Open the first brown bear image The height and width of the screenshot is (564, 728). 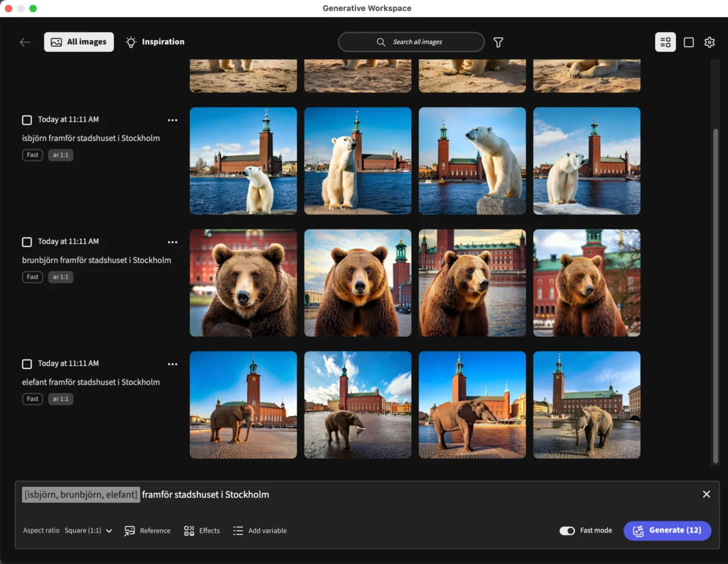point(243,283)
